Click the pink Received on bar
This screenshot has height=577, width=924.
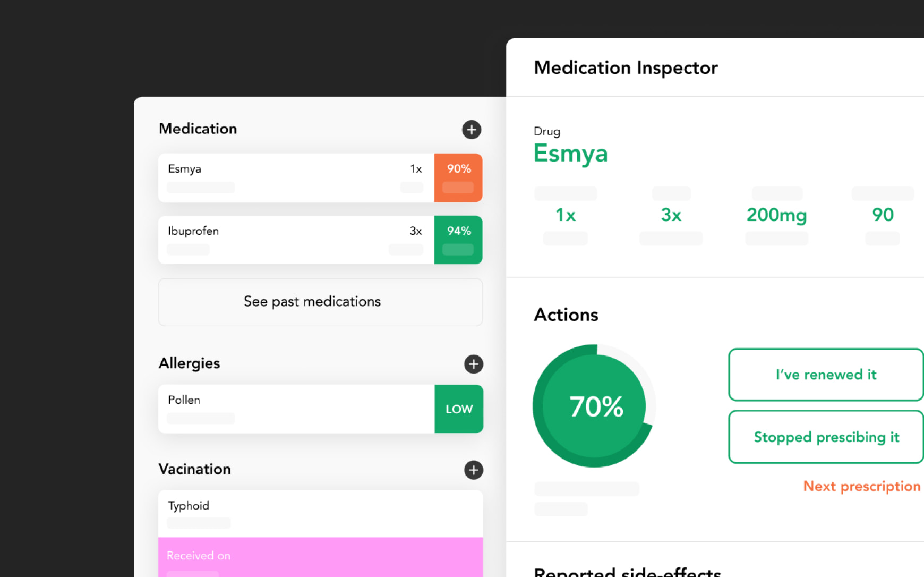point(320,556)
